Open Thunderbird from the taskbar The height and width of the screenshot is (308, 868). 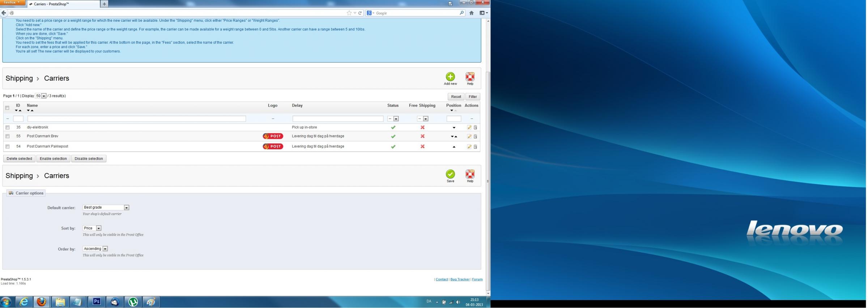coord(115,301)
